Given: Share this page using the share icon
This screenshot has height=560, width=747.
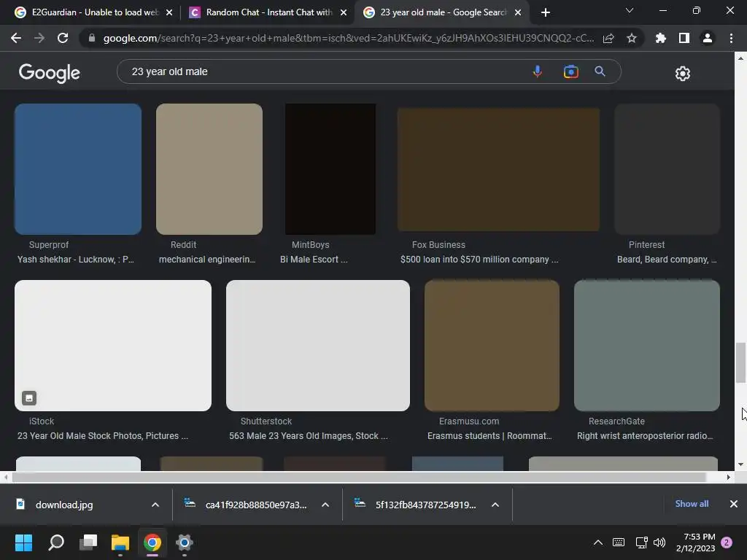Looking at the screenshot, I should pos(608,38).
